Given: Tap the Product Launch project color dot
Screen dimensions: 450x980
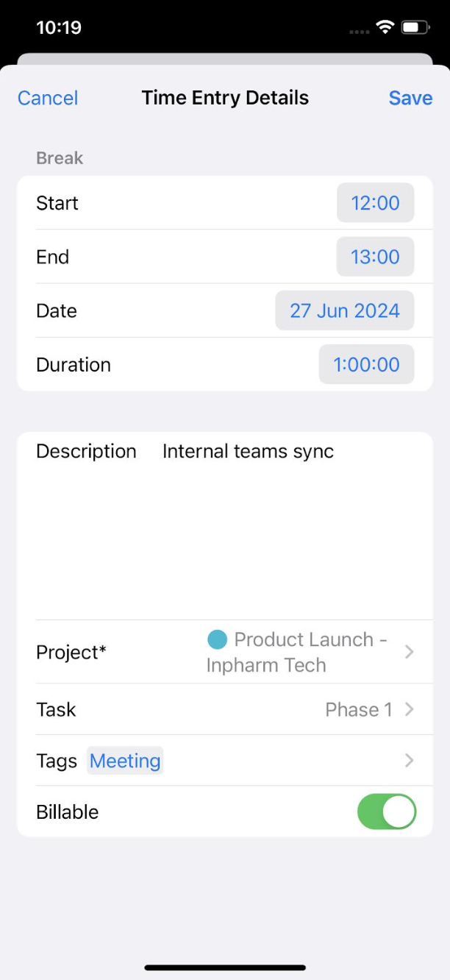Looking at the screenshot, I should 217,639.
